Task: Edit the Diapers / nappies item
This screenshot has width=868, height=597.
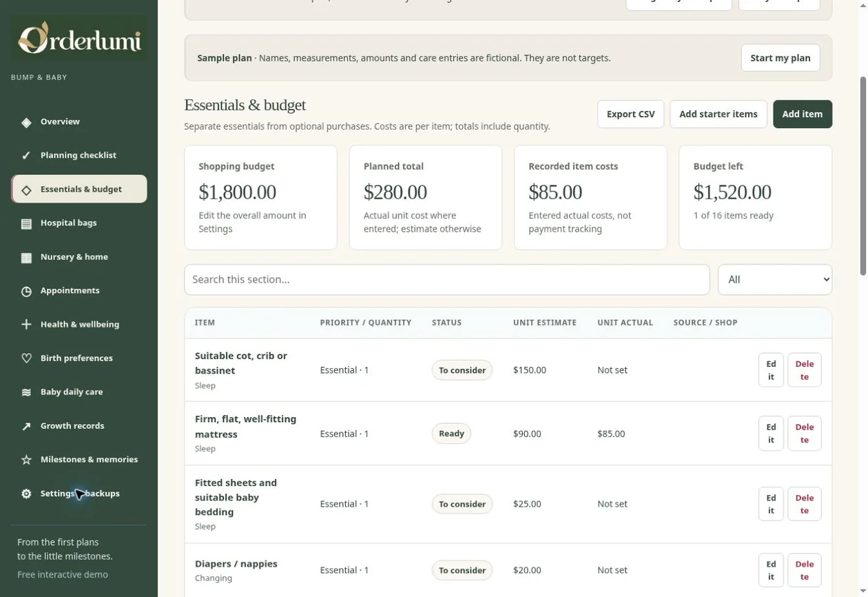Action: tap(771, 570)
